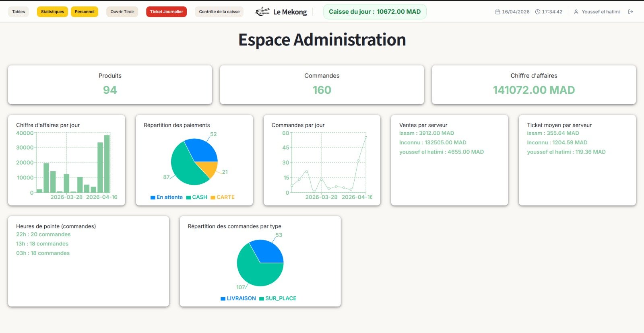Go to the Personnel section
644x333 pixels.
pyautogui.click(x=85, y=12)
